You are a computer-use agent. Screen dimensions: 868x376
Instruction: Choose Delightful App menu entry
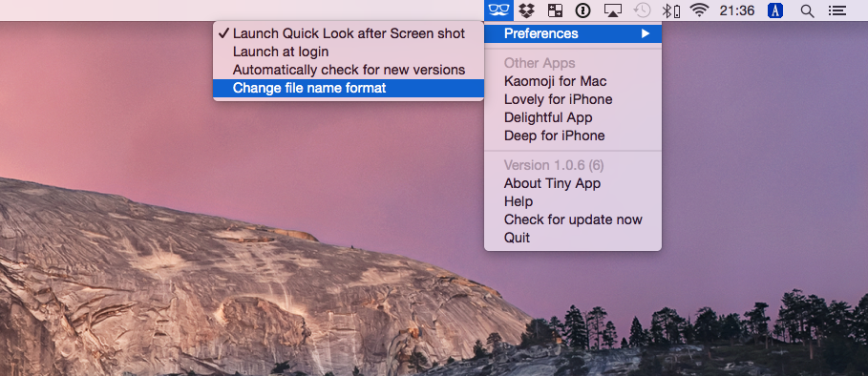click(x=573, y=117)
